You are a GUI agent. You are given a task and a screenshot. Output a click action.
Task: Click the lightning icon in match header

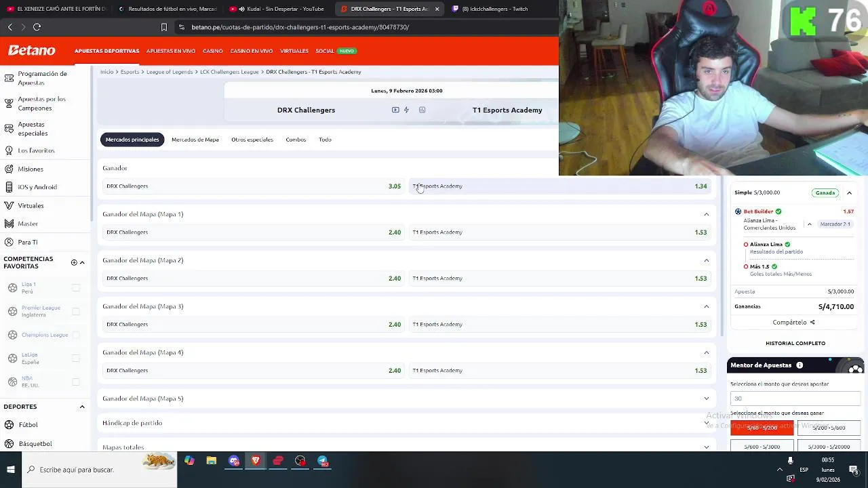coord(406,110)
